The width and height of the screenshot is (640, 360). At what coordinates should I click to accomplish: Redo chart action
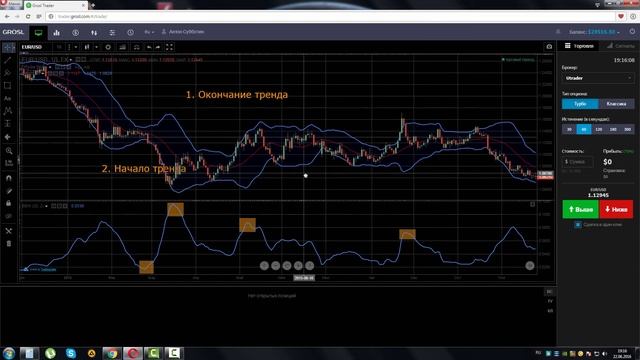point(158,47)
